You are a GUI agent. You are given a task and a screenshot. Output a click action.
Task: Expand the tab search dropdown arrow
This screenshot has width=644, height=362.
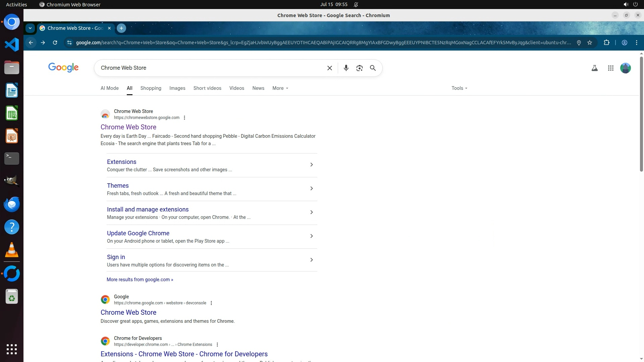point(30,28)
